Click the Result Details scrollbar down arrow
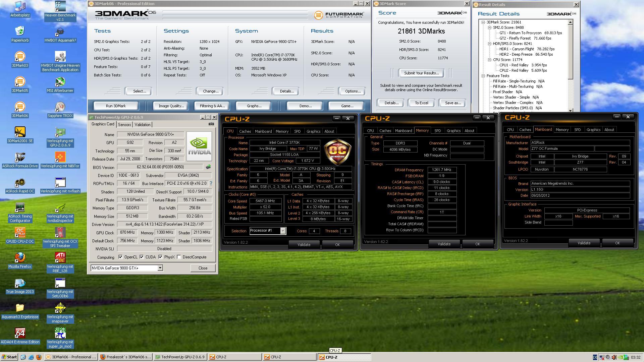The image size is (644, 362). (570, 110)
